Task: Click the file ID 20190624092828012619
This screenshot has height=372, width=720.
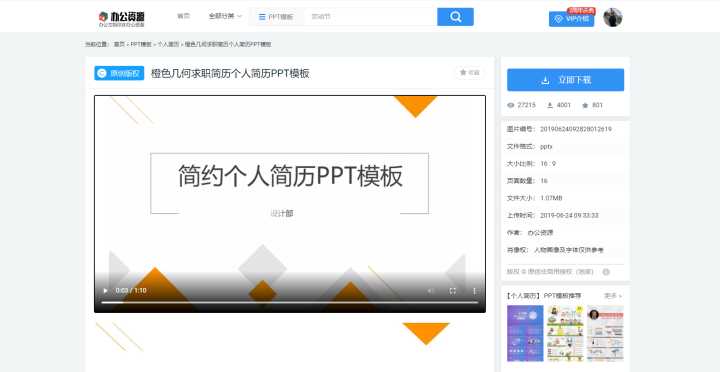Action: 576,129
